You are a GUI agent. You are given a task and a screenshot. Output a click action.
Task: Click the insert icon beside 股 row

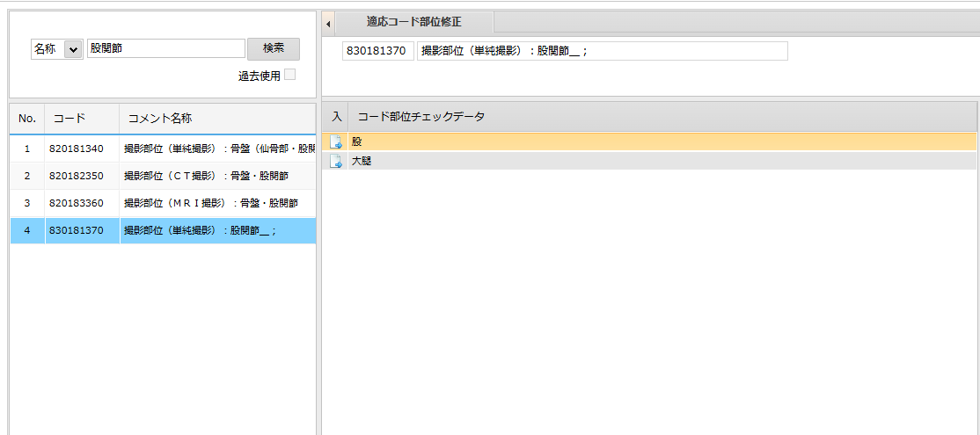[x=336, y=141]
